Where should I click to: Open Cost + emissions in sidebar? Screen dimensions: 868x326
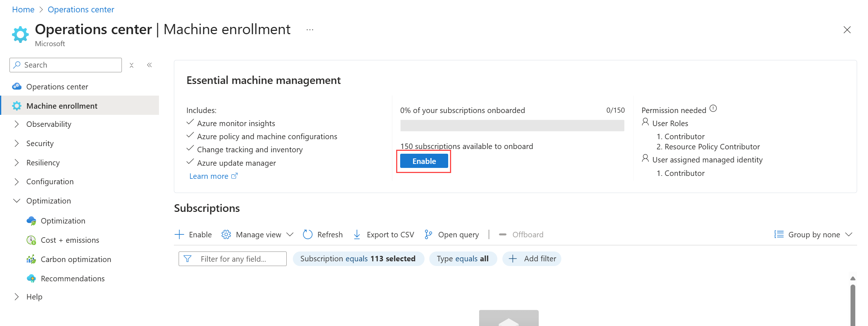point(70,240)
